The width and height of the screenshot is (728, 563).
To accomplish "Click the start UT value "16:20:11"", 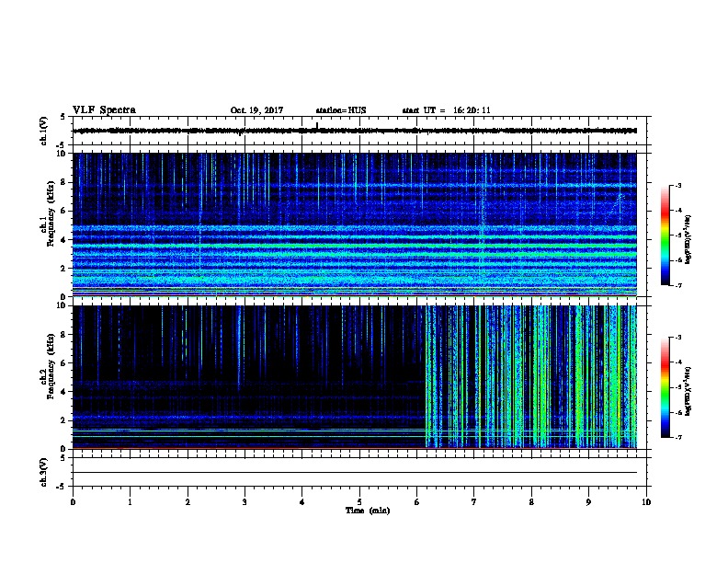I will tap(472, 110).
